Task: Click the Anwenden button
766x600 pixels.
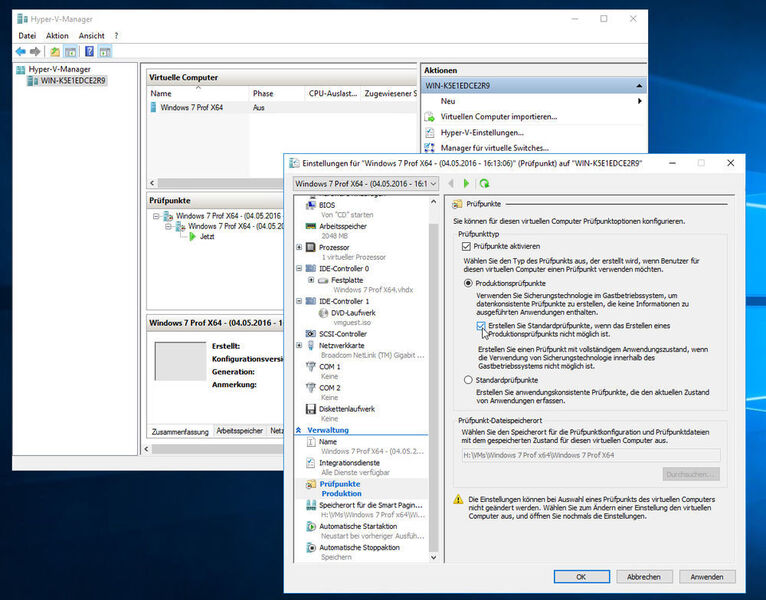Action: pyautogui.click(x=706, y=577)
